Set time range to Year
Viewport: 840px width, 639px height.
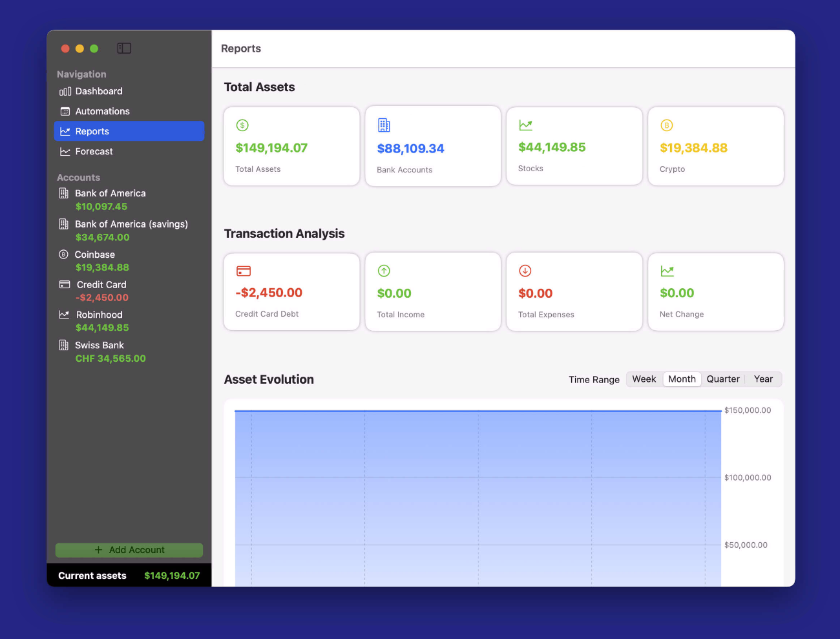click(763, 379)
